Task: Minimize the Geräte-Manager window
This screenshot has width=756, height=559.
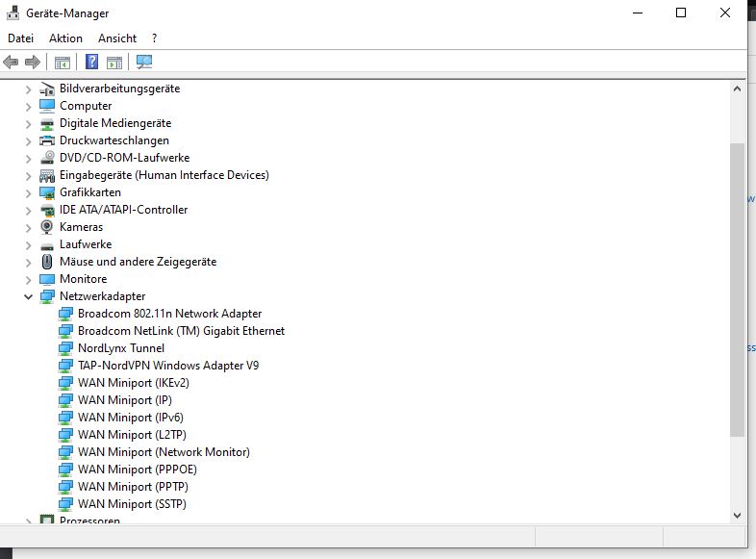Action: (x=638, y=13)
